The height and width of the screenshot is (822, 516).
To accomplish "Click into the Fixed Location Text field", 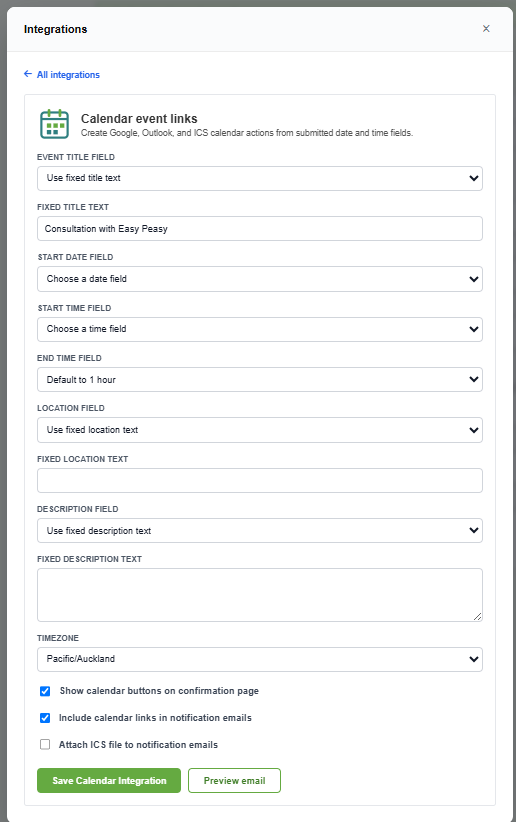I will point(260,480).
